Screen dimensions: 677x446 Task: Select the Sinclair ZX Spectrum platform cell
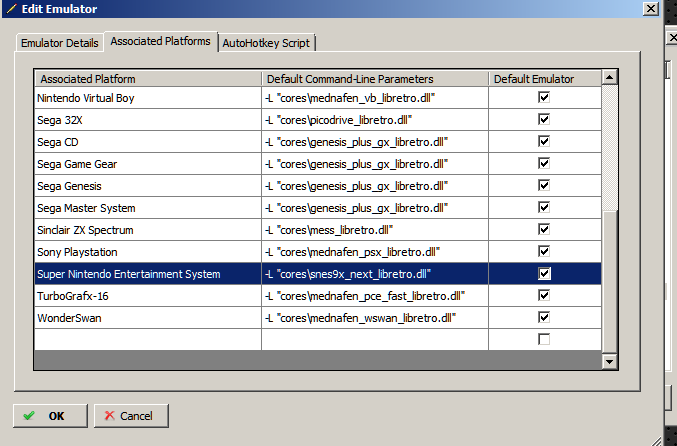148,230
